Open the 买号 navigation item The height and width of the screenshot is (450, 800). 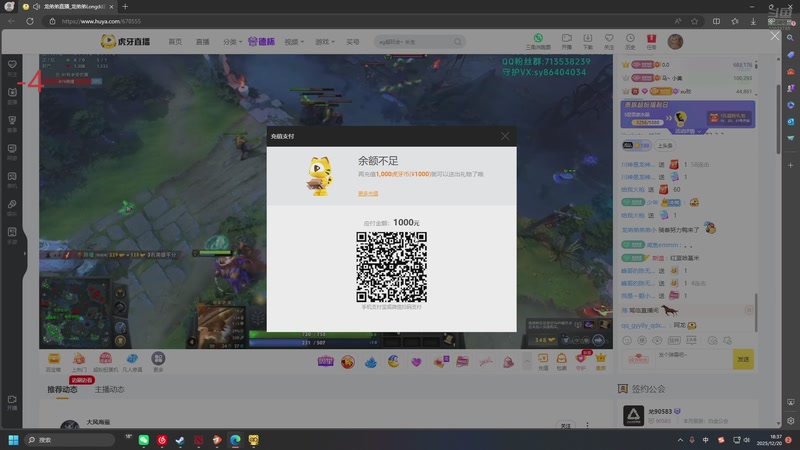pos(353,42)
